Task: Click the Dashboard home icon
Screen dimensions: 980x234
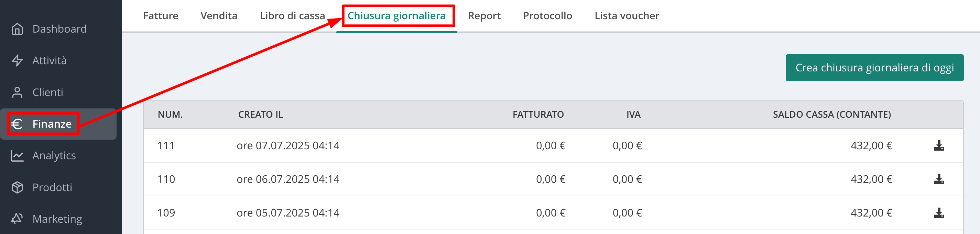Action: (x=17, y=29)
